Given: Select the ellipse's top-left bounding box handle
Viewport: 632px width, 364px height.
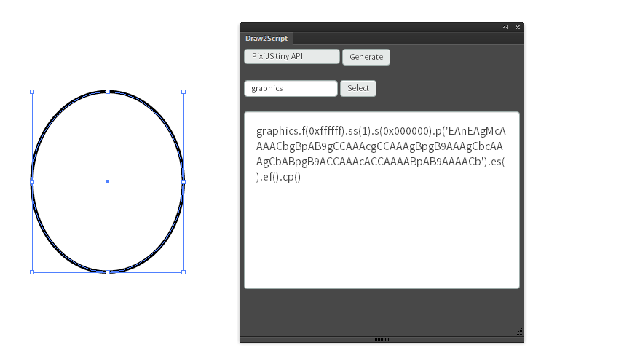Looking at the screenshot, I should (32, 92).
